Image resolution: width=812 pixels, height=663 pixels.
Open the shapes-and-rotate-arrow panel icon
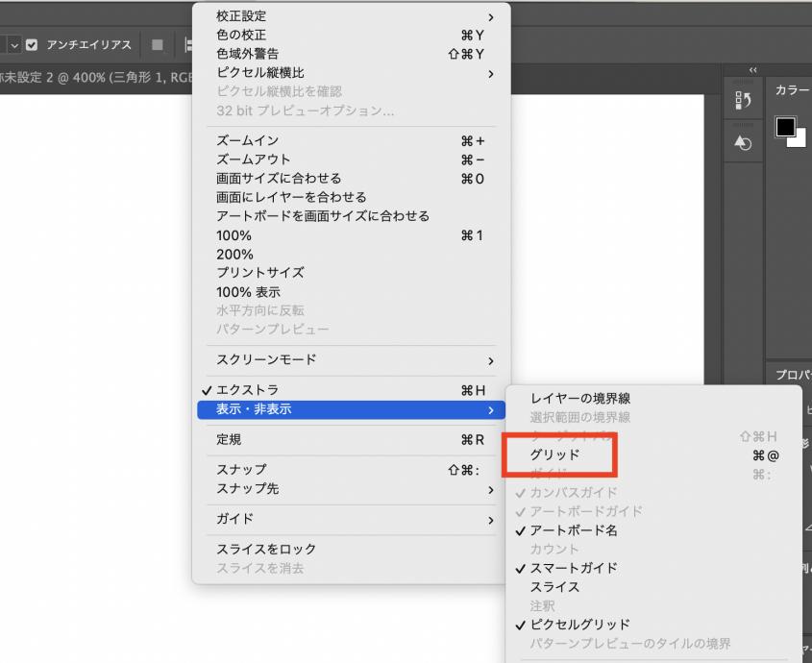pos(743,142)
